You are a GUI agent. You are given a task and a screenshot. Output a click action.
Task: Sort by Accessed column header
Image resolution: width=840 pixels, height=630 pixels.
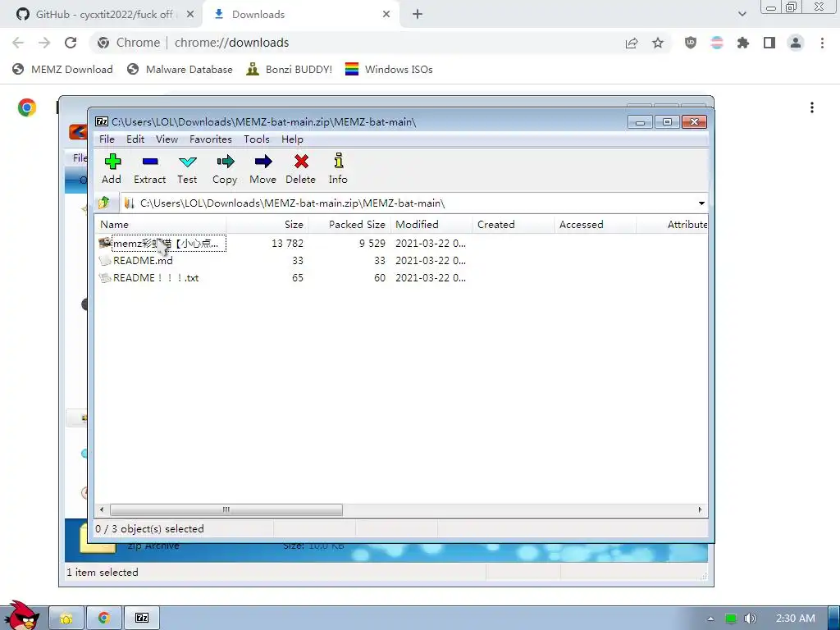tap(595, 225)
